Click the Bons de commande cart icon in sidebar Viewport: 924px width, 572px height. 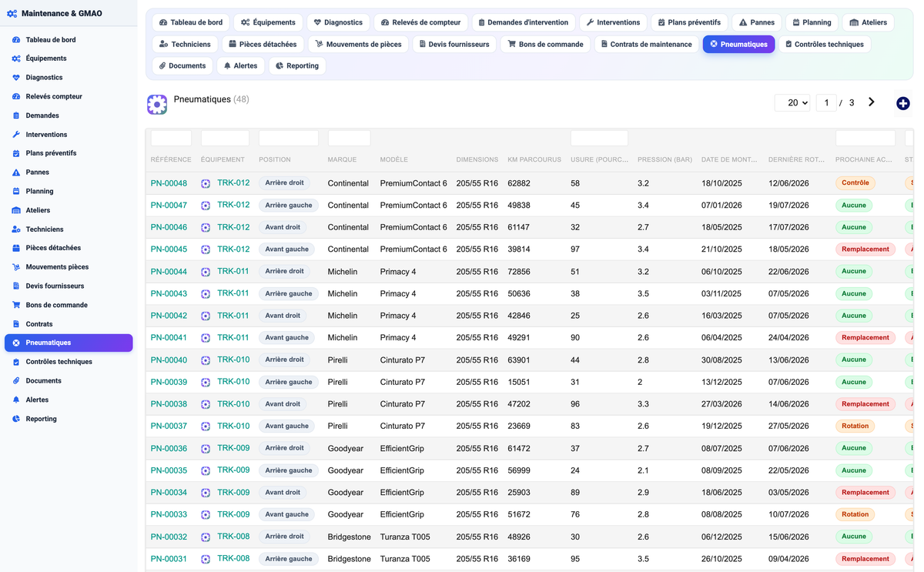(16, 305)
